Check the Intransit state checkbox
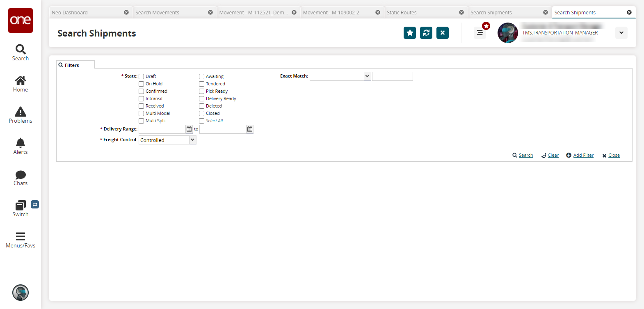The image size is (644, 309). [142, 98]
